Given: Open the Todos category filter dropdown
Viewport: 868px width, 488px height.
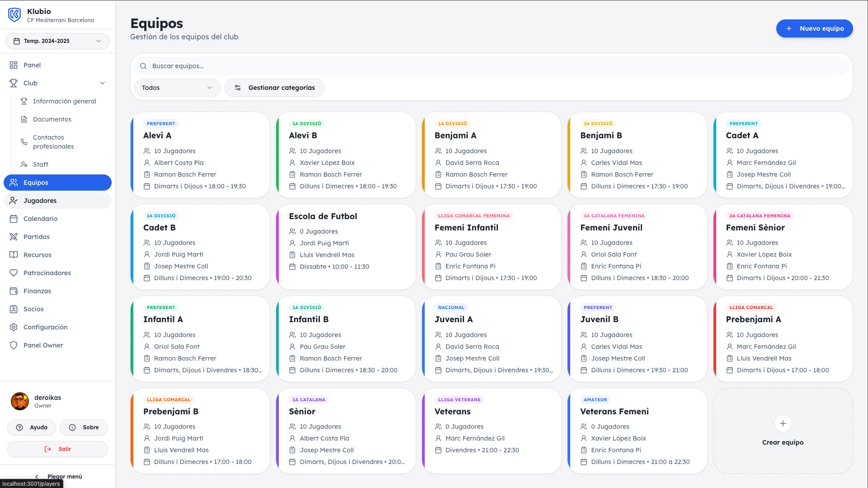Looking at the screenshot, I should (x=177, y=88).
